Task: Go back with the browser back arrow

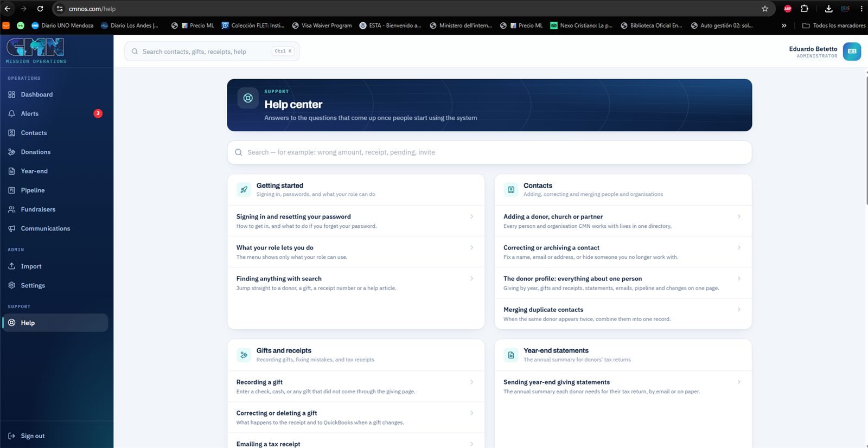Action: [x=8, y=9]
